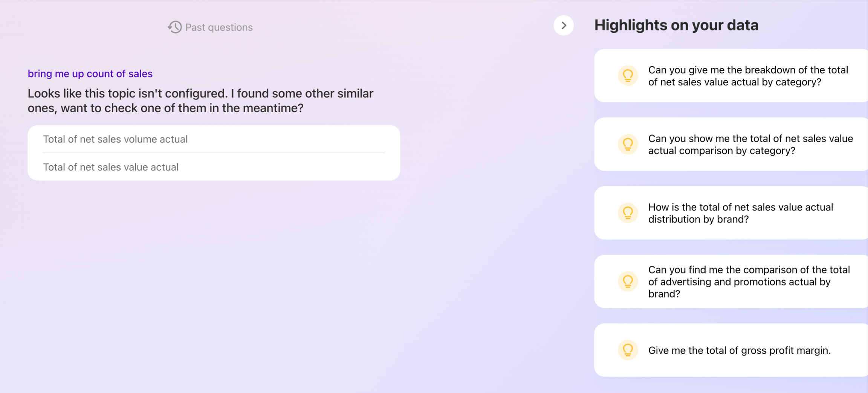Select 'Total of net sales value actual' suggestion
The height and width of the screenshot is (393, 868).
(111, 167)
